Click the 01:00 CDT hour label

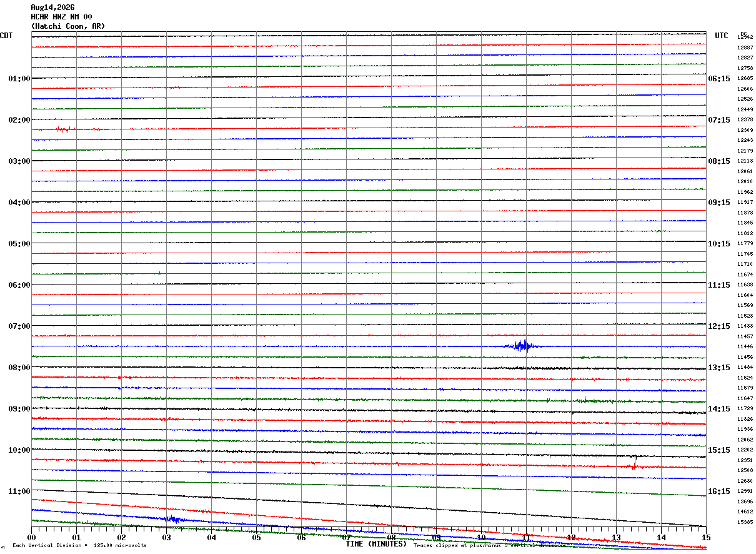[x=19, y=78]
